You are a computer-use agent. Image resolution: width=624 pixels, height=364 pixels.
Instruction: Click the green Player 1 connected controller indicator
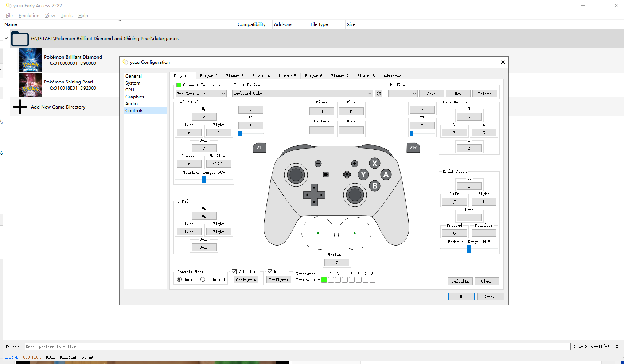click(x=324, y=280)
